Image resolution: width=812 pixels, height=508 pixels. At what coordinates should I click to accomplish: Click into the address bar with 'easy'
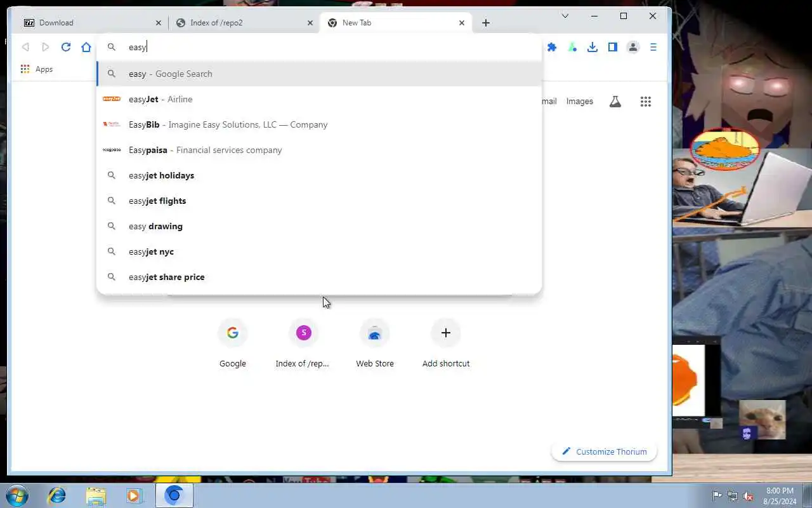click(x=319, y=47)
